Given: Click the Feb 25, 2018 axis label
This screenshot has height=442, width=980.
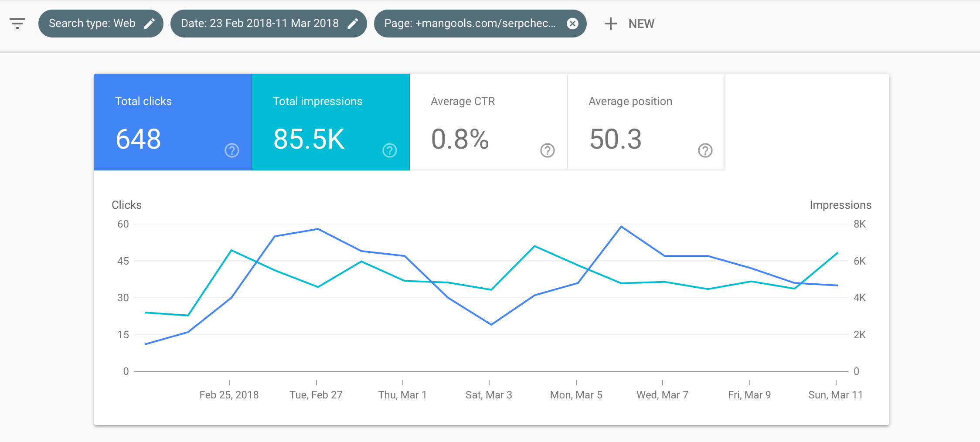Looking at the screenshot, I should [229, 395].
